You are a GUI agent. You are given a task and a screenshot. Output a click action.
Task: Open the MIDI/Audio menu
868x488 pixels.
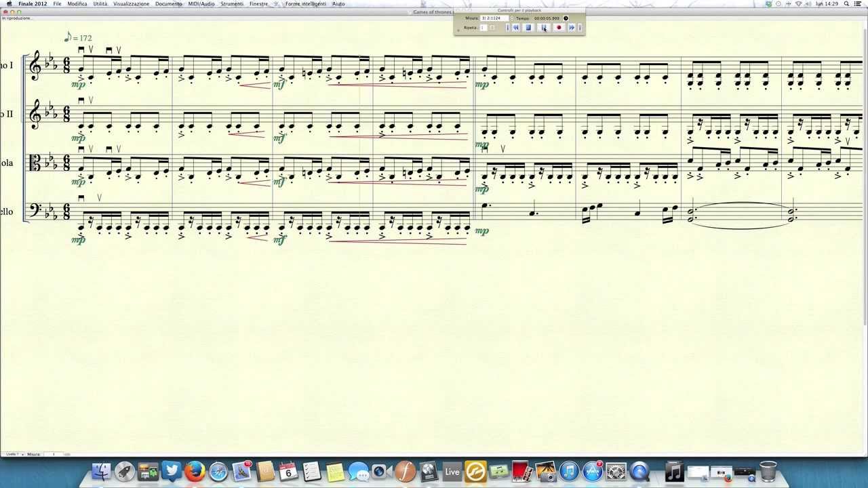click(x=201, y=3)
